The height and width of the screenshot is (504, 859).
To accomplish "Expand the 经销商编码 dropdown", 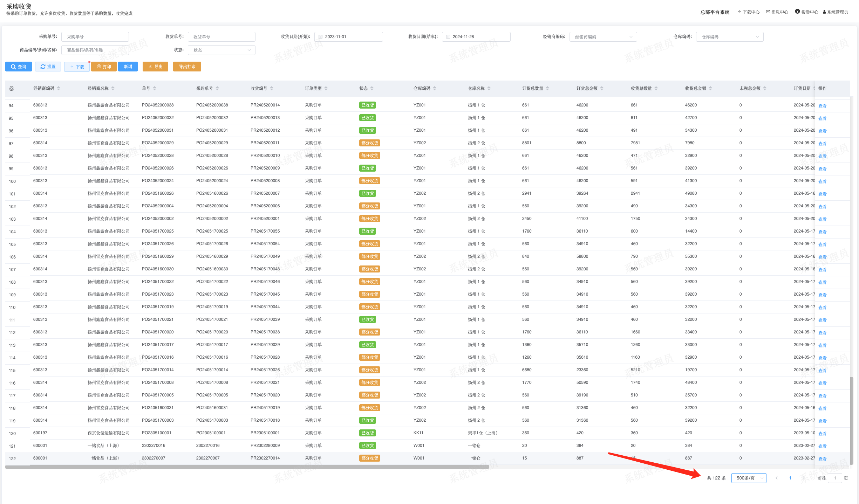I will [603, 37].
